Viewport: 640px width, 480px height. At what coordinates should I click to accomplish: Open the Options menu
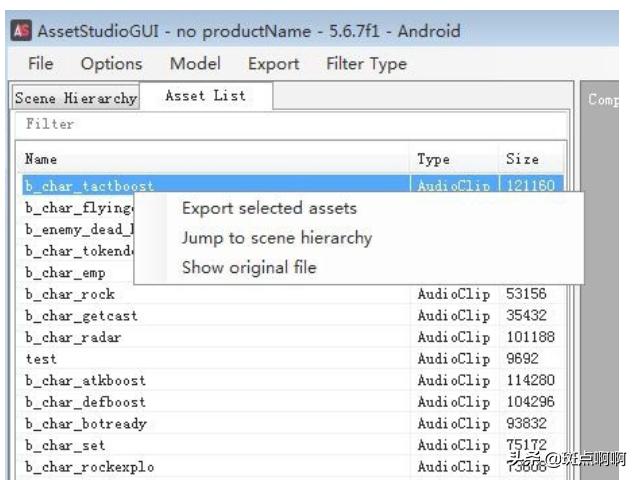[111, 64]
